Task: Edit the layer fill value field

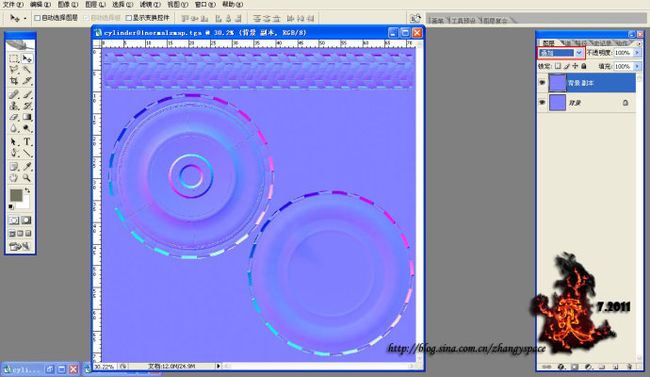Action: coord(623,66)
